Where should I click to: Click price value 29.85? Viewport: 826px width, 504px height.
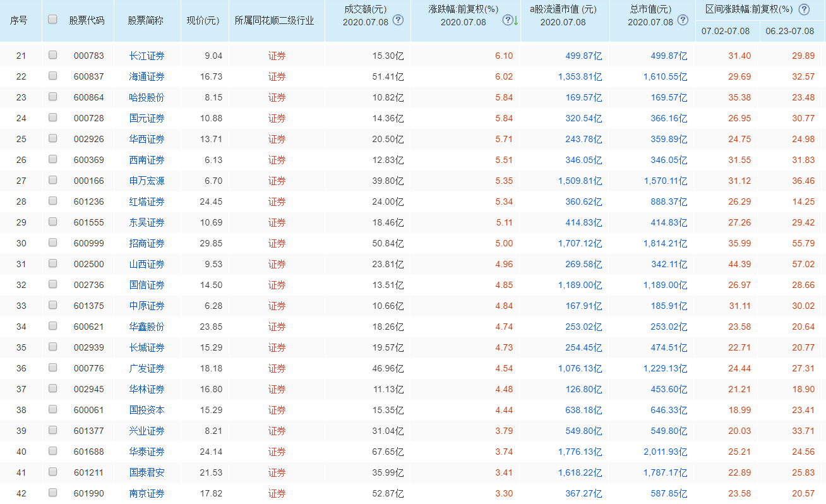pyautogui.click(x=211, y=243)
